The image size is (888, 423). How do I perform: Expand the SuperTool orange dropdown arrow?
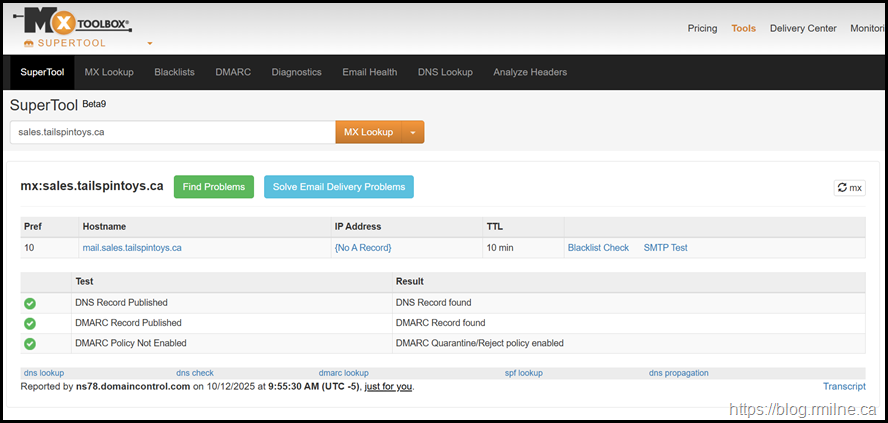150,44
